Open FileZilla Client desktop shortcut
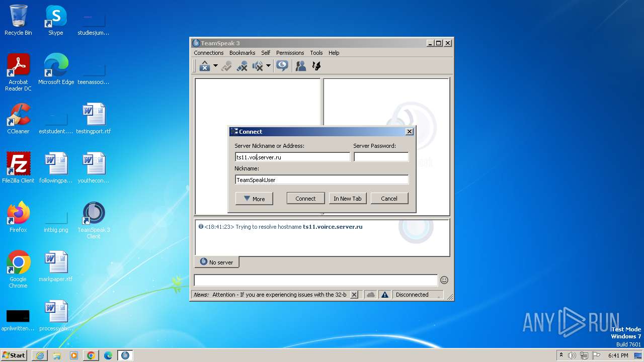 (x=18, y=167)
